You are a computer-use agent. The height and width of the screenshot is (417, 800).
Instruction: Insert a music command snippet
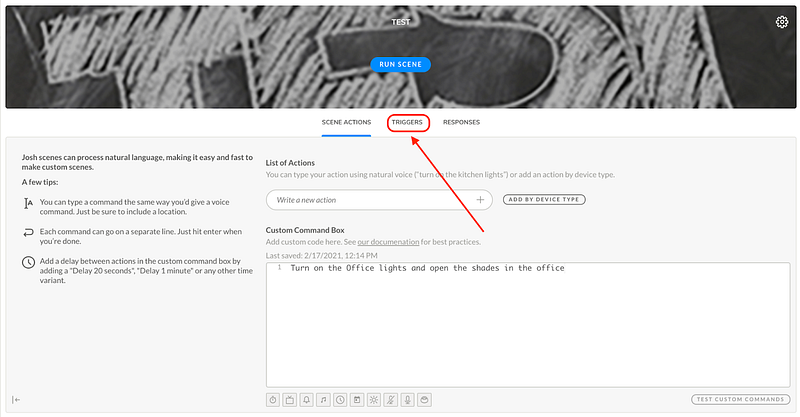click(x=323, y=400)
